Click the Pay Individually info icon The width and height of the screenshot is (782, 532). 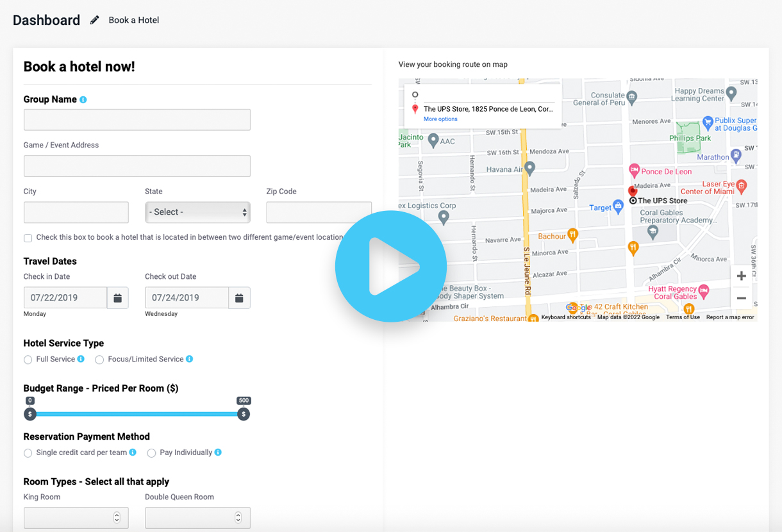[x=218, y=453]
